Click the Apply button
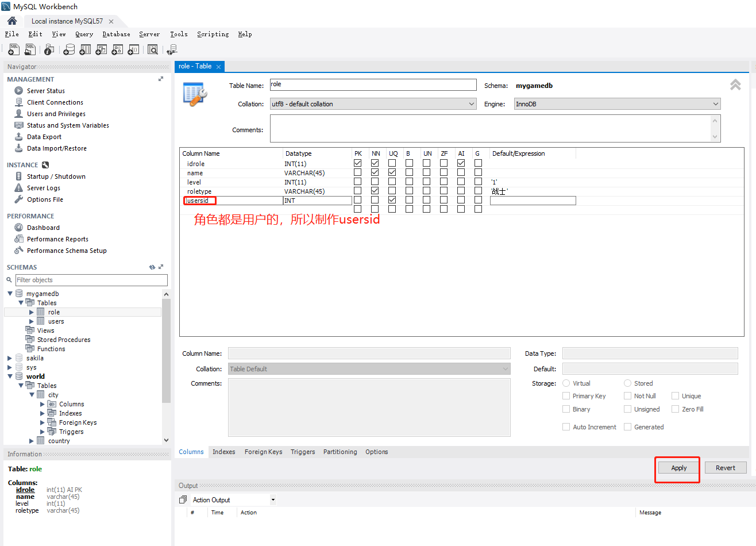Screen dimensions: 756x546 click(x=679, y=468)
